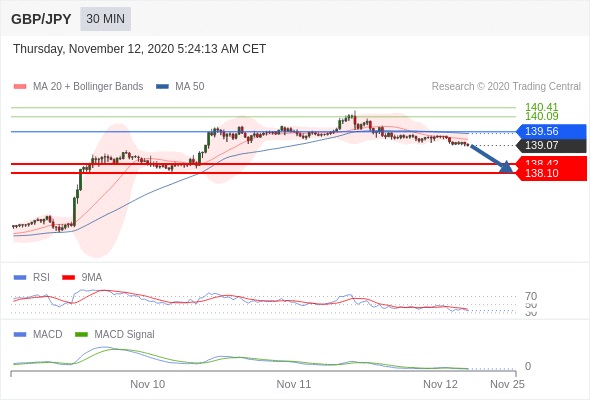
Task: Click the MACD Signal legend label
Action: click(x=124, y=334)
